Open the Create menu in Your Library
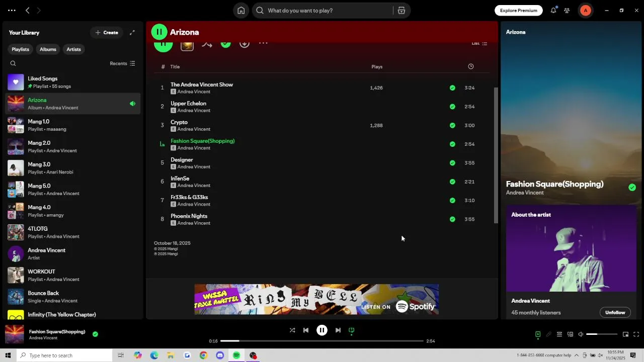The image size is (644, 362). pyautogui.click(x=107, y=33)
